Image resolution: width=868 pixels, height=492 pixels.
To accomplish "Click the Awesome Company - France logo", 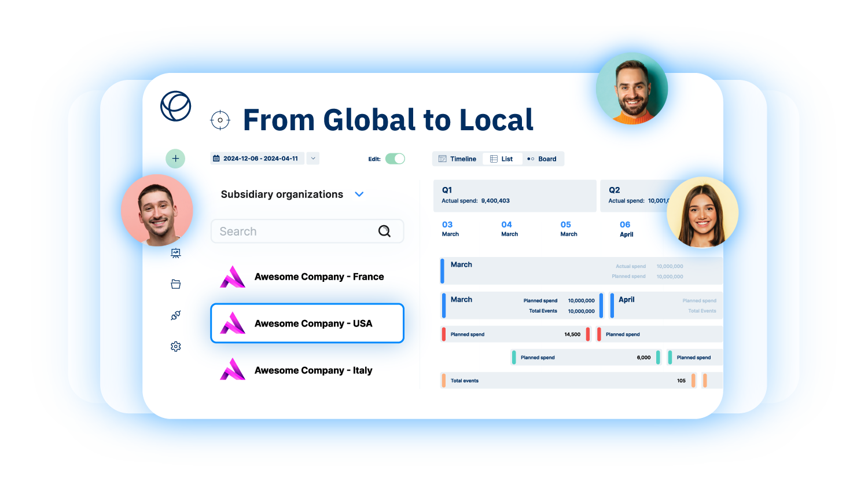I will pos(233,277).
